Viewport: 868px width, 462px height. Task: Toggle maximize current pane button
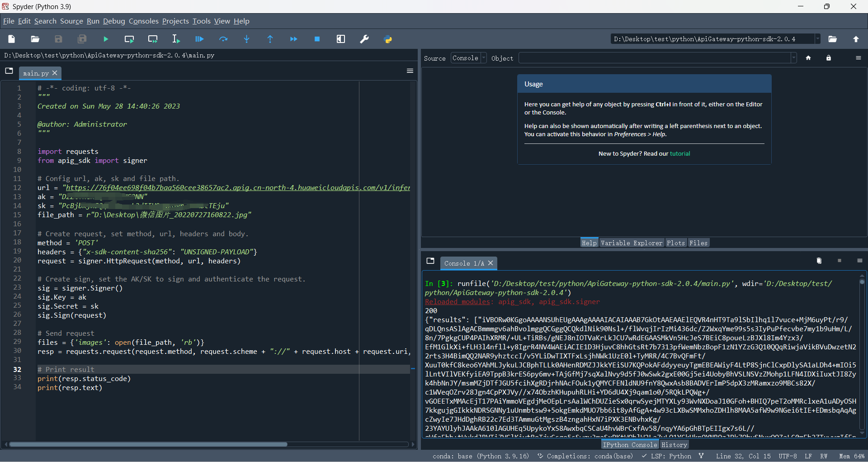[341, 39]
